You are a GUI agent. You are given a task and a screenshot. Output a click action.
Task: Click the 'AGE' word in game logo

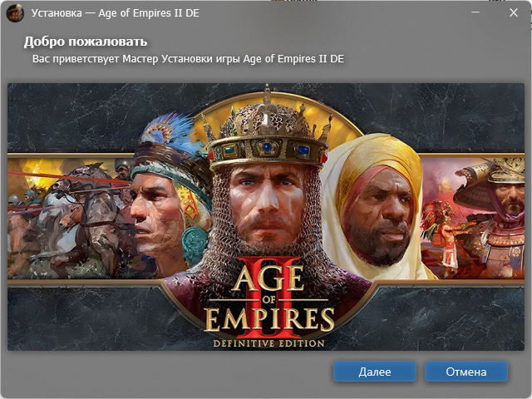pos(267,278)
